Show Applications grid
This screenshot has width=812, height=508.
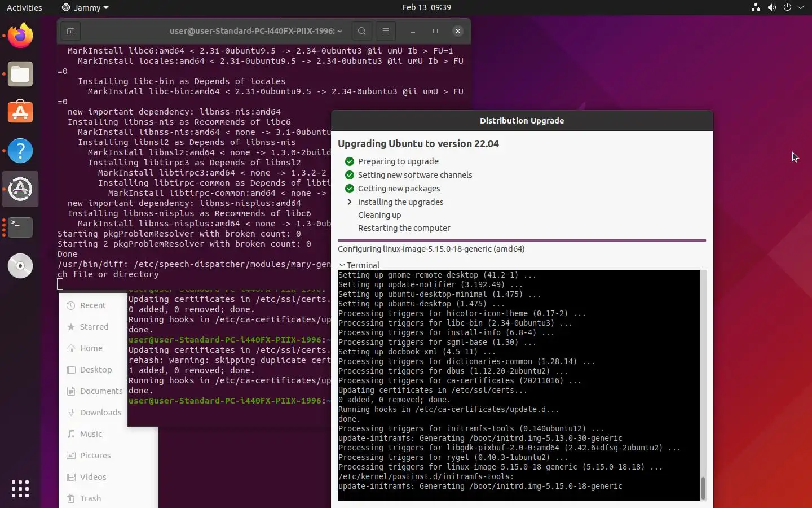(20, 489)
